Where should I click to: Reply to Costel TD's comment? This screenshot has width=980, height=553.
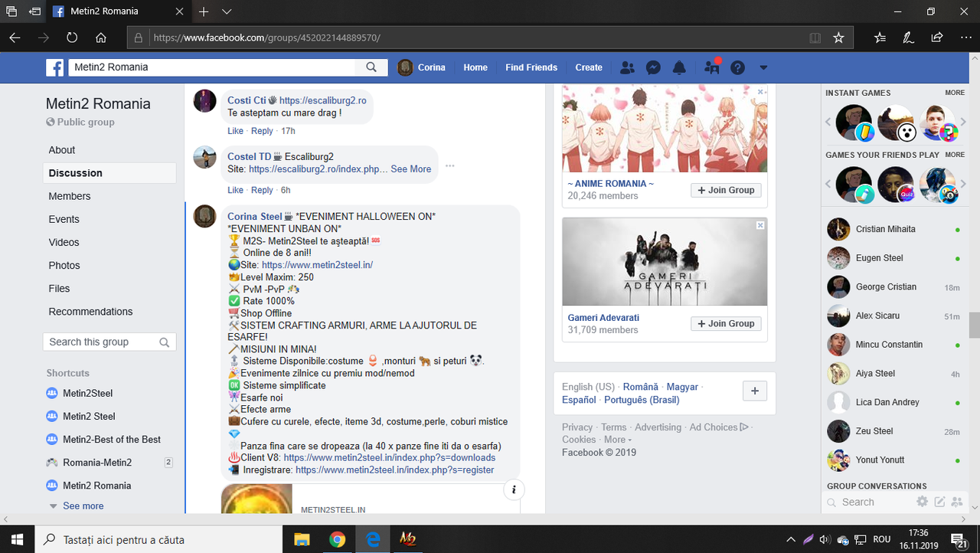point(262,190)
